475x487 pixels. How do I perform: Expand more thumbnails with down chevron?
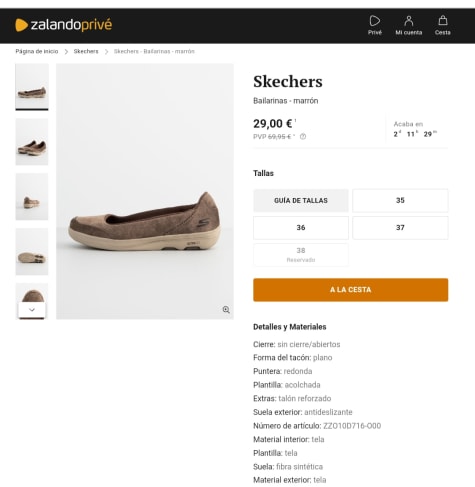tap(32, 310)
